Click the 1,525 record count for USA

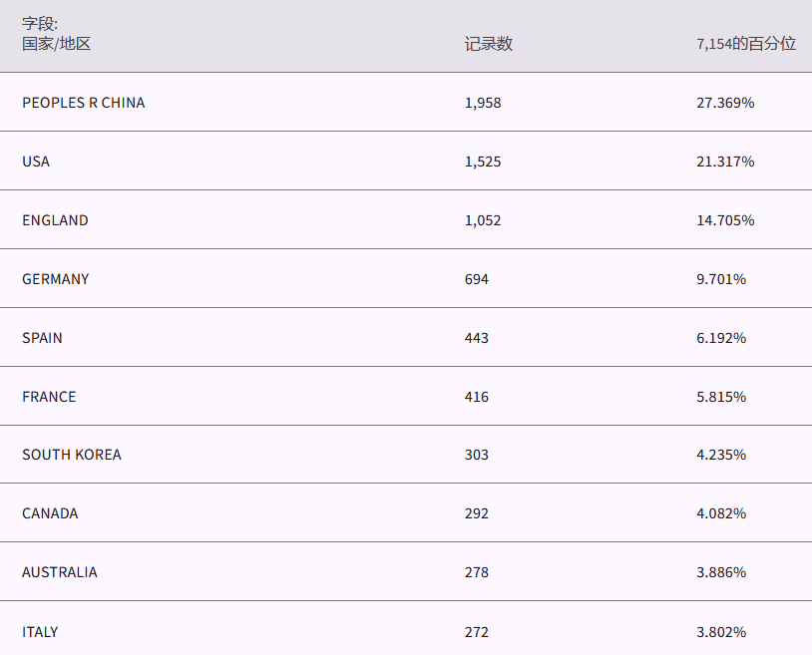click(x=483, y=162)
